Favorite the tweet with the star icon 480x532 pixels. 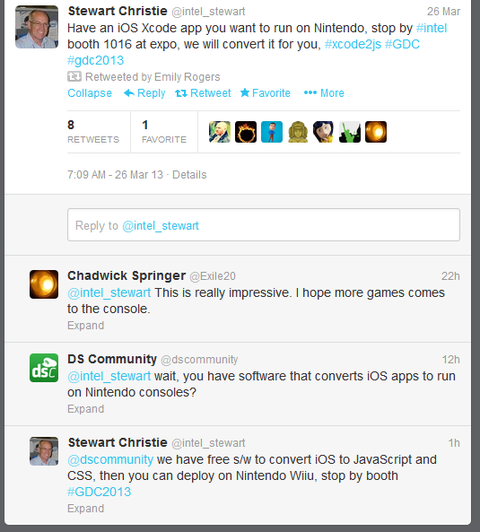245,93
